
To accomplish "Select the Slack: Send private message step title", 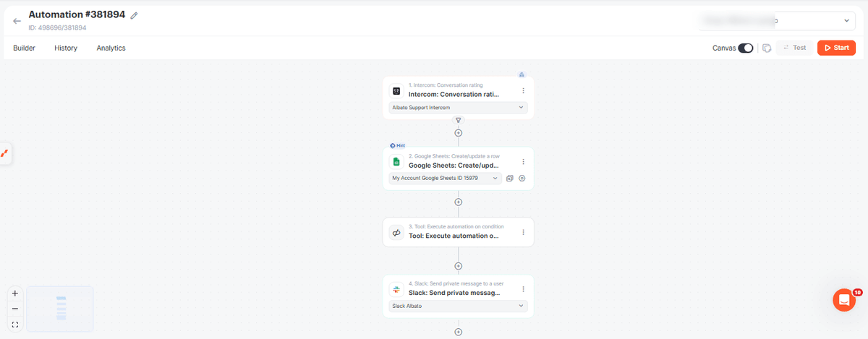I will point(454,292).
